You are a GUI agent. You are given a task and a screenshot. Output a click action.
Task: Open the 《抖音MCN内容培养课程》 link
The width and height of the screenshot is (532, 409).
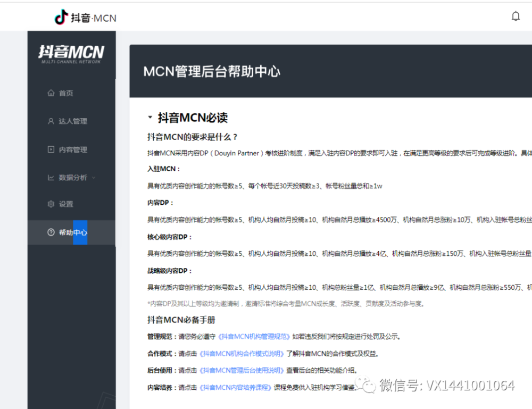tap(235, 387)
